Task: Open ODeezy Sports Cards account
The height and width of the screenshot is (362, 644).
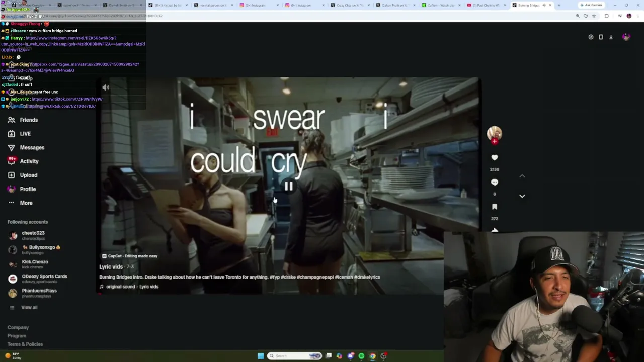Action: click(38, 278)
